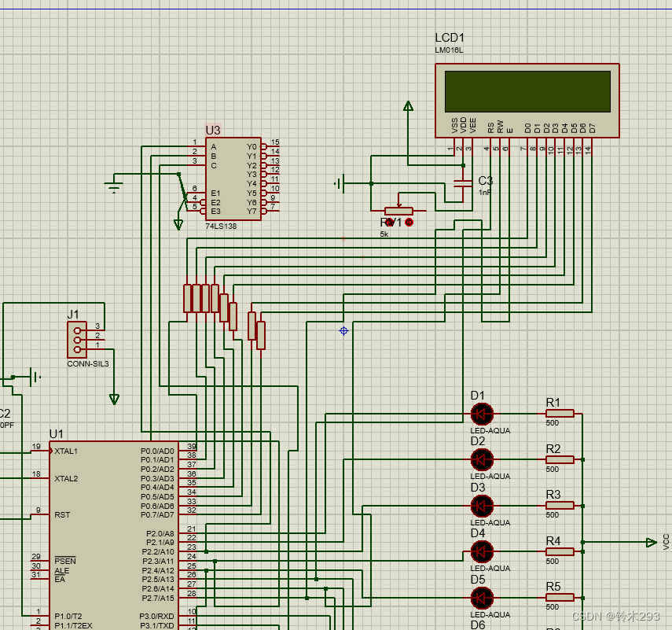Click the Y7 output pin of U3
The width and height of the screenshot is (672, 630).
269,212
